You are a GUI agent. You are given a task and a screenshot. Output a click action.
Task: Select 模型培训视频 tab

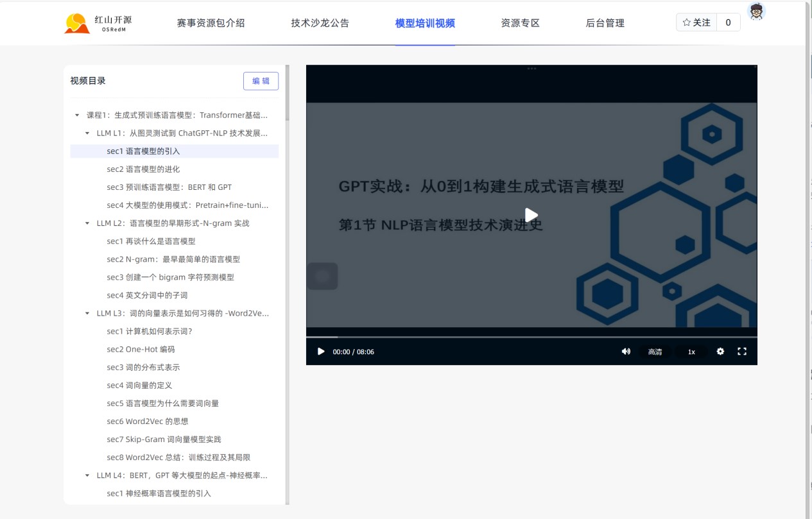coord(425,23)
